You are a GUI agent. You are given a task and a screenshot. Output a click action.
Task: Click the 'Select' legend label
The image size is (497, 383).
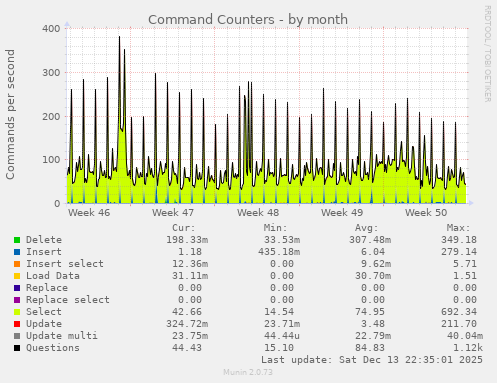coord(44,312)
